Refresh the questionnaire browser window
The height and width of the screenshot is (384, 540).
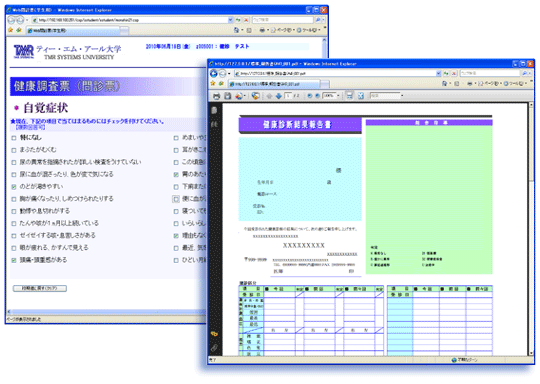point(238,20)
